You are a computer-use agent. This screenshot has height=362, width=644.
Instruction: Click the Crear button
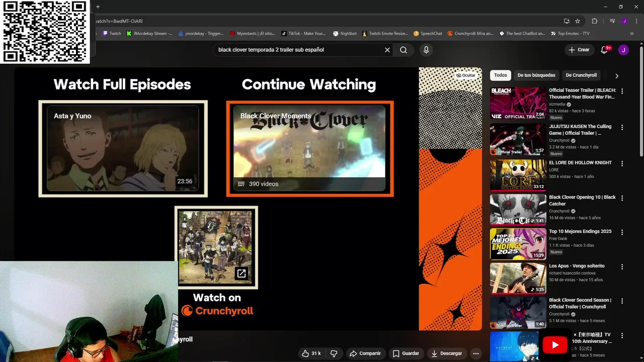pyautogui.click(x=579, y=50)
